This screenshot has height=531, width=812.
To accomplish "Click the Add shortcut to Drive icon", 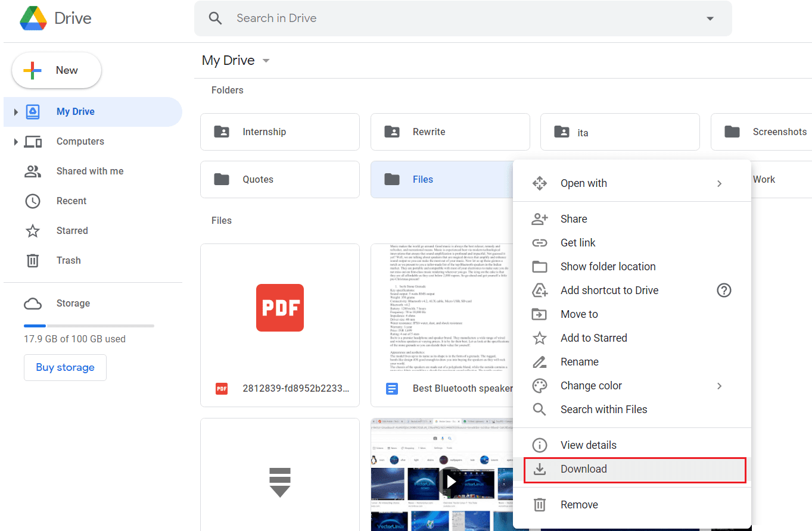I will pos(539,290).
